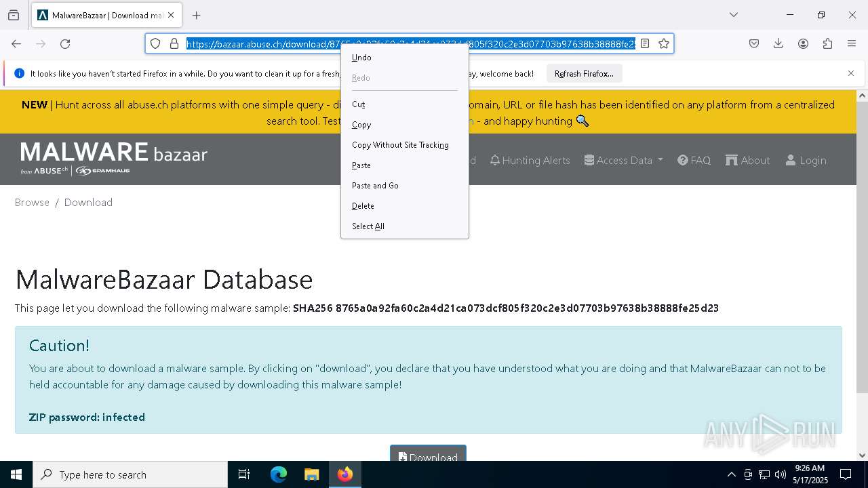
Task: Choose Delete from the context menu
Action: [x=404, y=206]
